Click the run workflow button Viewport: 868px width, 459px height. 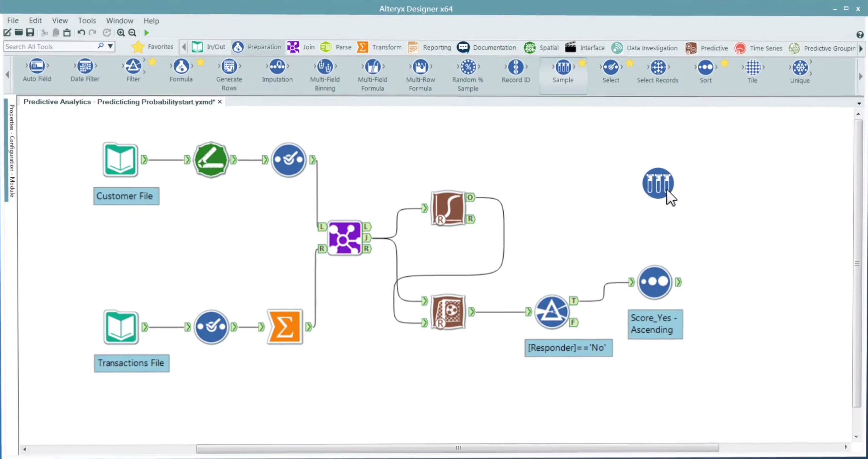(147, 32)
